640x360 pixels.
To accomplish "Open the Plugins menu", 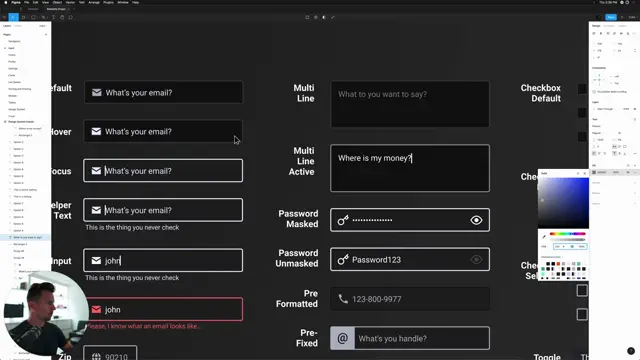I will 108,2.
